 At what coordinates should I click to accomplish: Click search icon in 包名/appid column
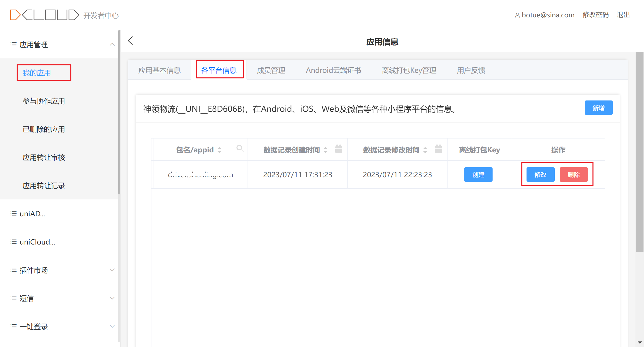(240, 149)
